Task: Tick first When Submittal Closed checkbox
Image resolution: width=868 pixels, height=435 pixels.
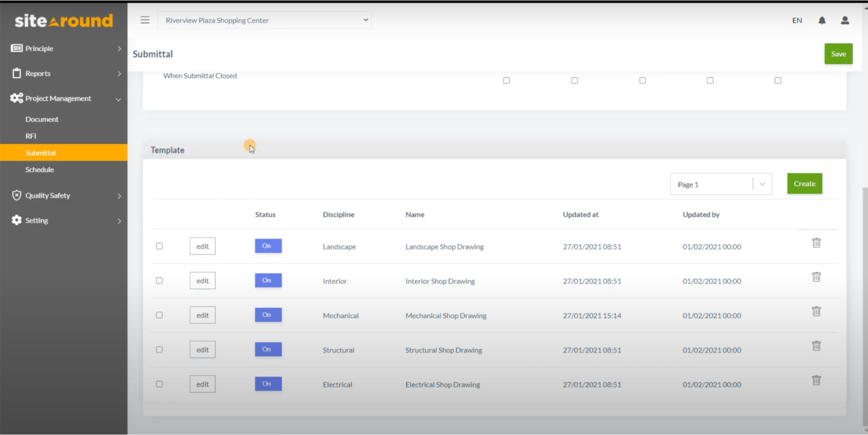Action: [507, 81]
